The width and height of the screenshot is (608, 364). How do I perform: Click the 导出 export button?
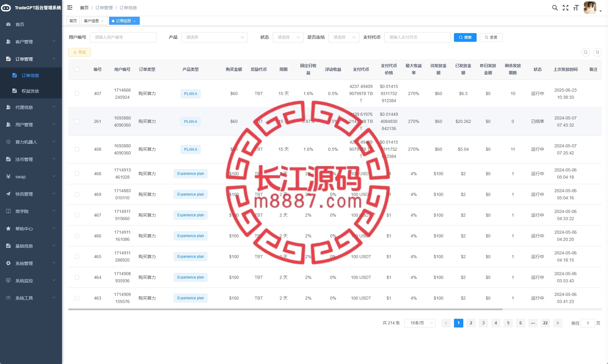click(79, 52)
